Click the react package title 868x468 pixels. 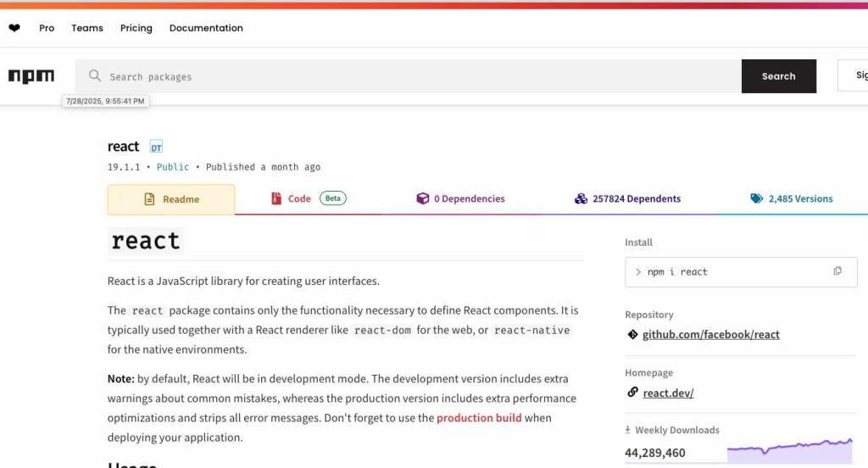pos(123,146)
